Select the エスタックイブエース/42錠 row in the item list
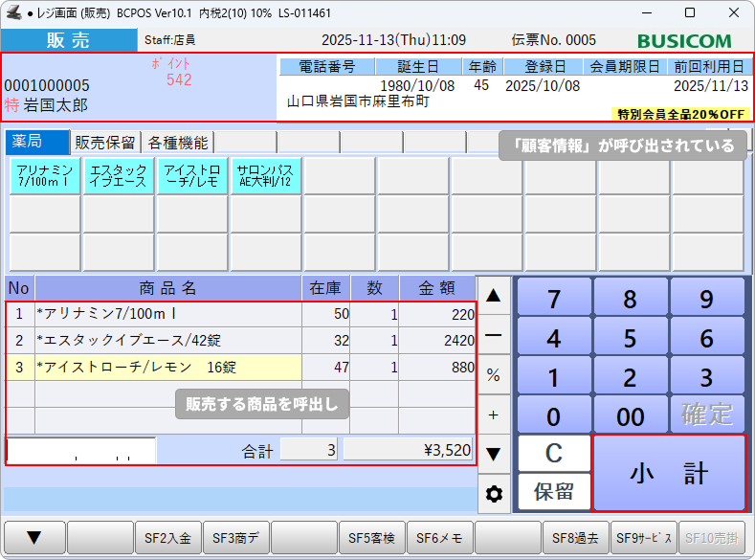Image resolution: width=755 pixels, height=560 pixels. (167, 340)
